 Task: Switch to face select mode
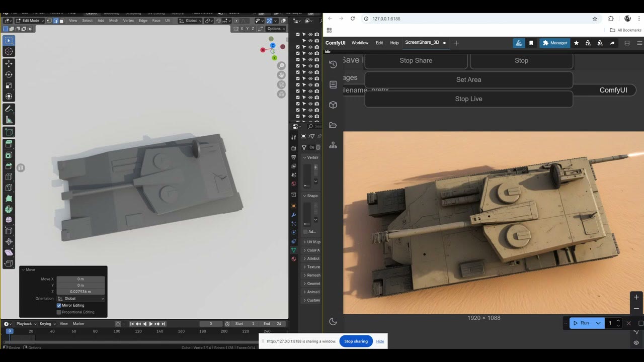(61, 21)
